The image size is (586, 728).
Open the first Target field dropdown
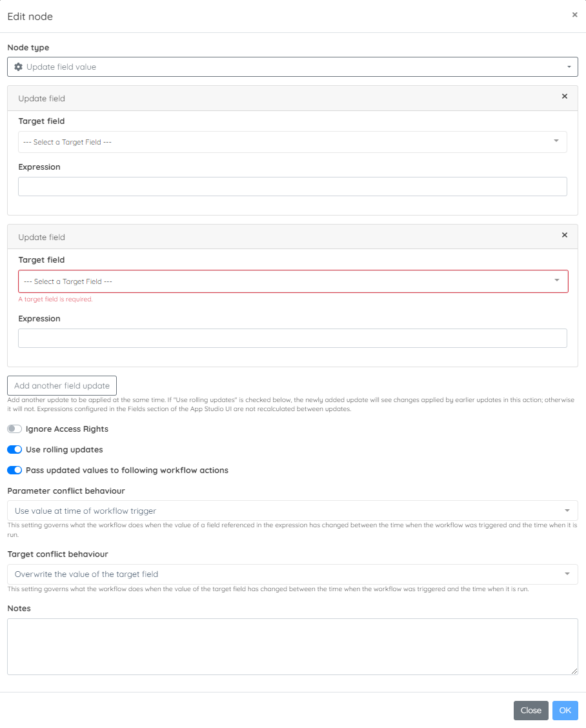(x=292, y=142)
